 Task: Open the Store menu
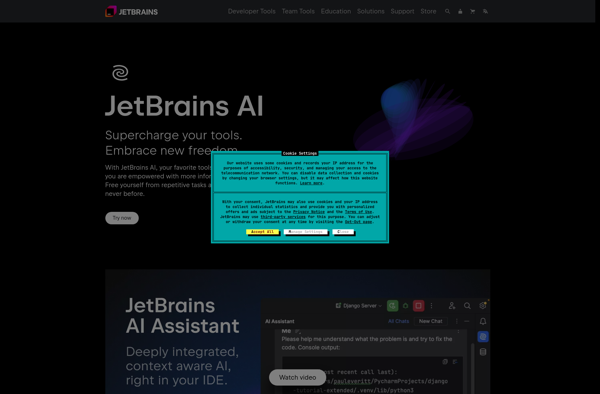pyautogui.click(x=428, y=11)
